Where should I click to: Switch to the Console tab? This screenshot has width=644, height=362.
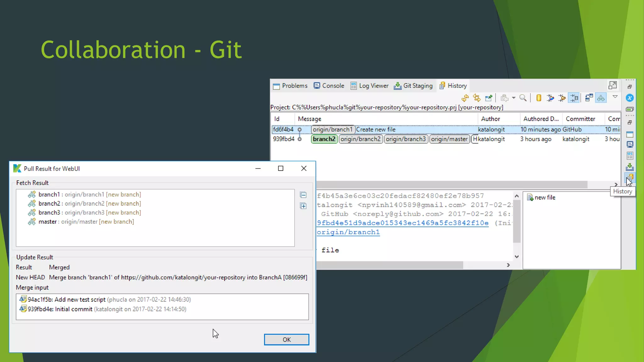[329, 86]
